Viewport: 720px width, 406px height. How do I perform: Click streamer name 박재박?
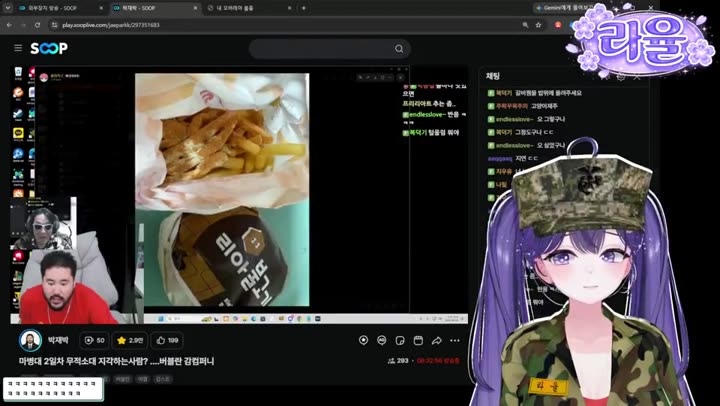tap(58, 340)
